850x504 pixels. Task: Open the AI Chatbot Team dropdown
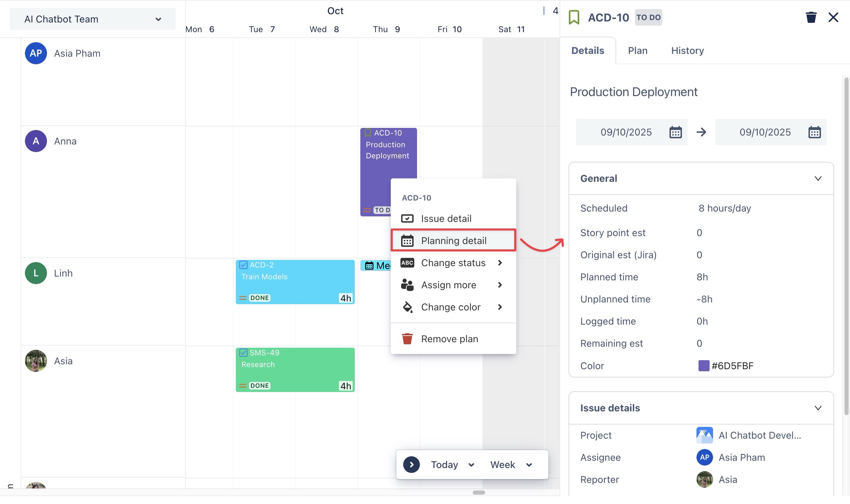pos(92,19)
